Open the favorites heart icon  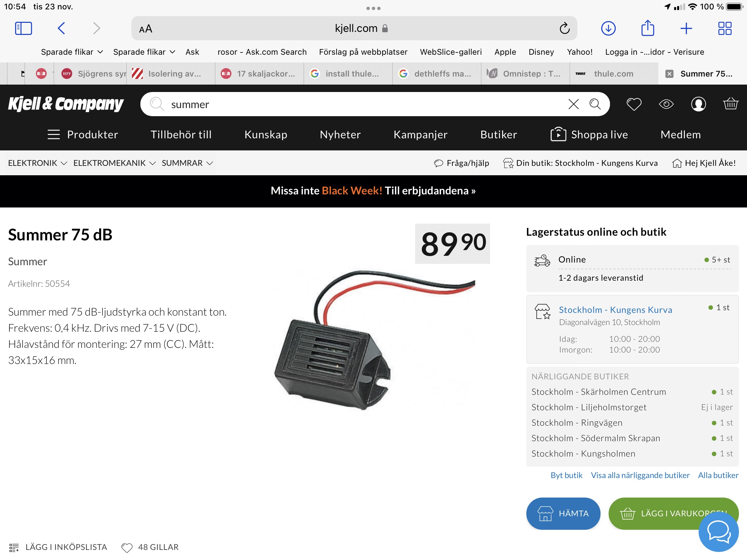(x=634, y=104)
